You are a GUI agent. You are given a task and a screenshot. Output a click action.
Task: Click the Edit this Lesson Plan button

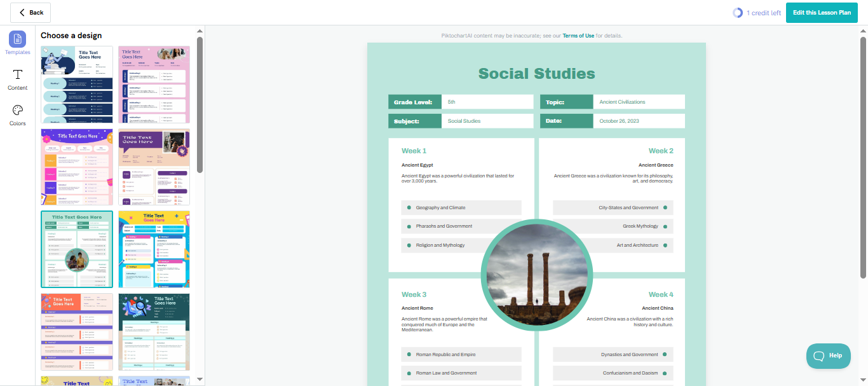(822, 12)
